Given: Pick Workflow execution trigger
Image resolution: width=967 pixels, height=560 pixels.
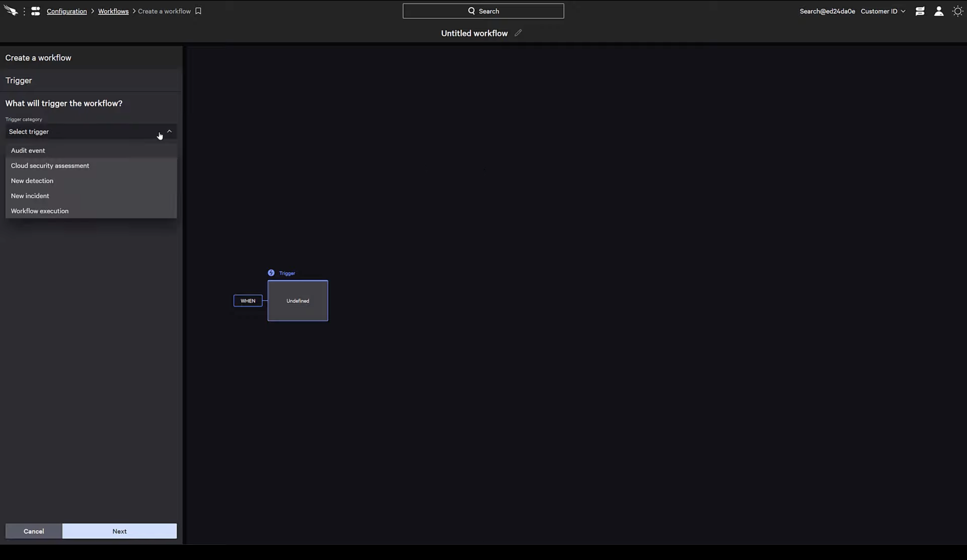Looking at the screenshot, I should 40,211.
